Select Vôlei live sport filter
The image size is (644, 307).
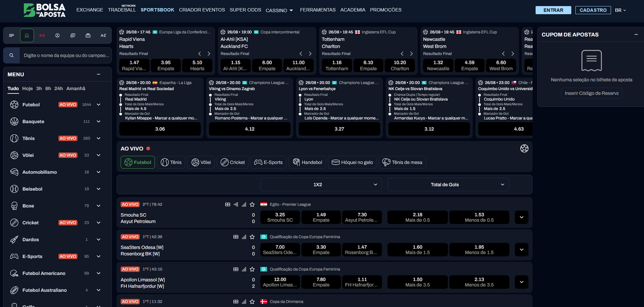[x=201, y=162]
